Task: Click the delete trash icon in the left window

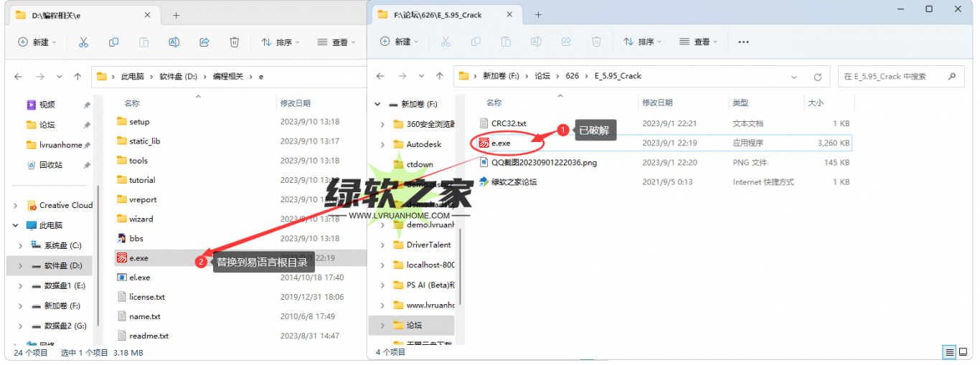Action: click(234, 42)
